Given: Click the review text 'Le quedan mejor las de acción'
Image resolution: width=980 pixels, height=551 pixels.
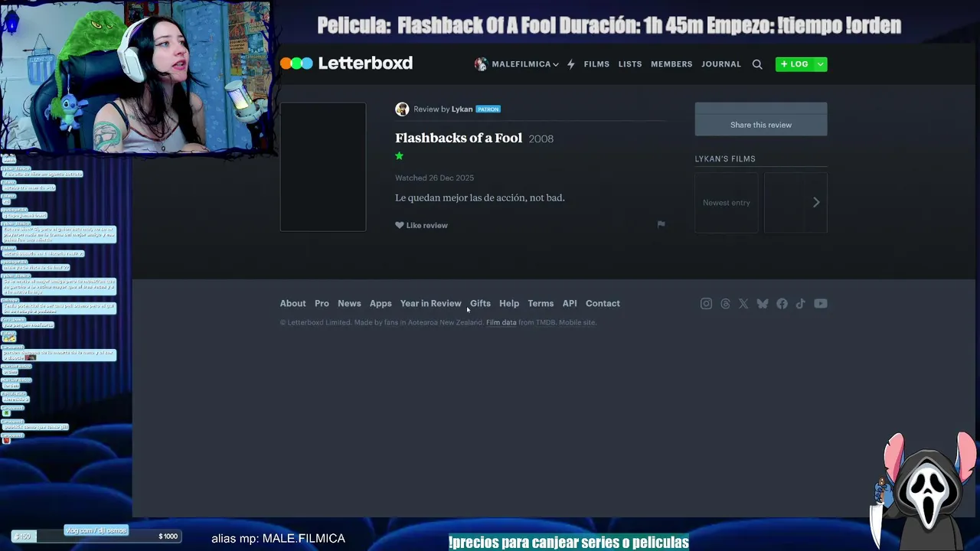Looking at the screenshot, I should pos(456,198).
